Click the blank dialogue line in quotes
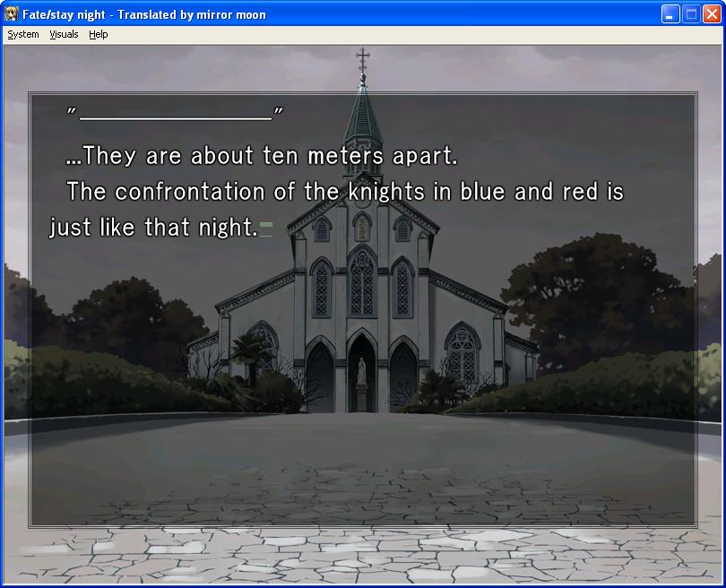 click(x=176, y=115)
